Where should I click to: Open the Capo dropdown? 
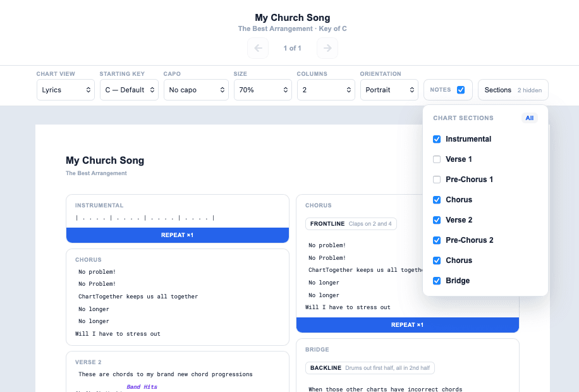(x=197, y=90)
